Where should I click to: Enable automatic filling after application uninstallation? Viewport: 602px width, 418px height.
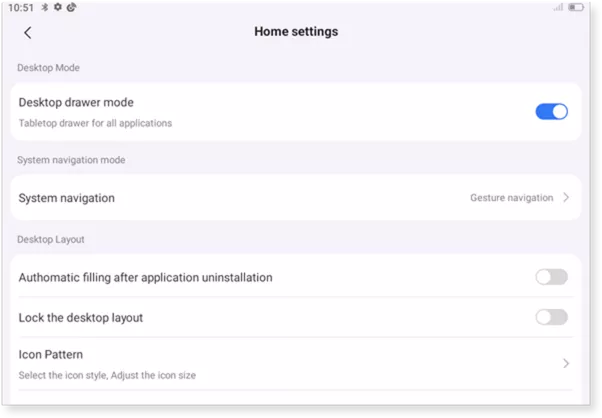click(551, 277)
